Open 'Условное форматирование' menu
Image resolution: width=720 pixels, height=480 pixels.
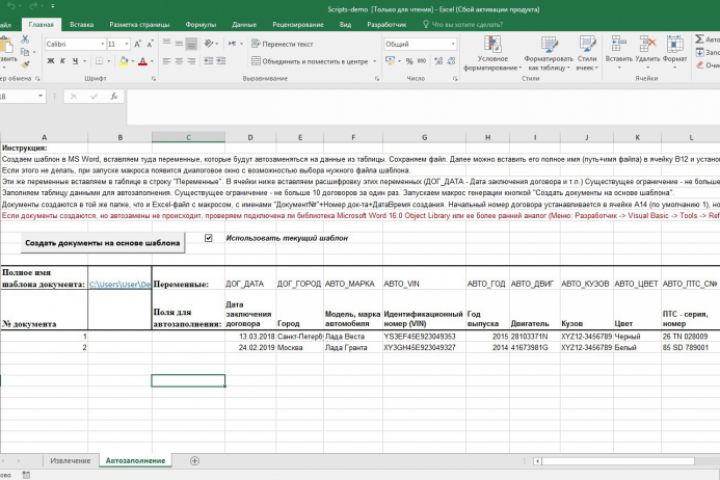click(x=492, y=53)
